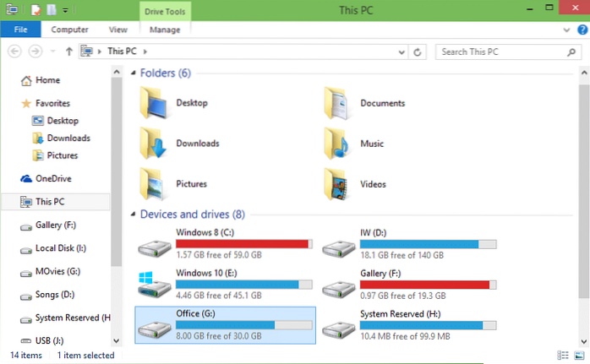Click the Up one level arrow
The image size is (590, 364).
click(68, 52)
